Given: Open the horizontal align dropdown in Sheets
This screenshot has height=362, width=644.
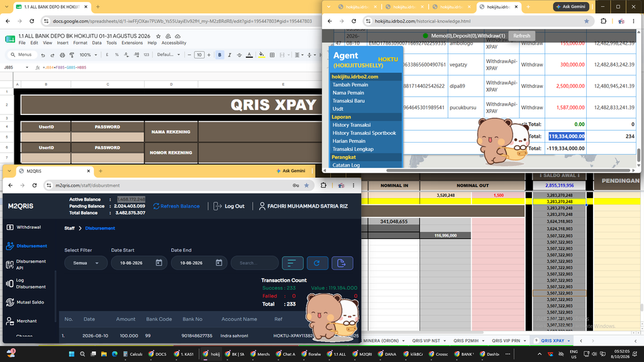Looking at the screenshot, I should [x=299, y=55].
